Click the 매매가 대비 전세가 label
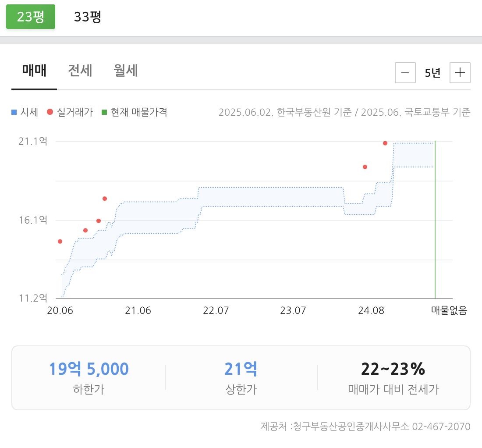The image size is (482, 448). pyautogui.click(x=393, y=389)
